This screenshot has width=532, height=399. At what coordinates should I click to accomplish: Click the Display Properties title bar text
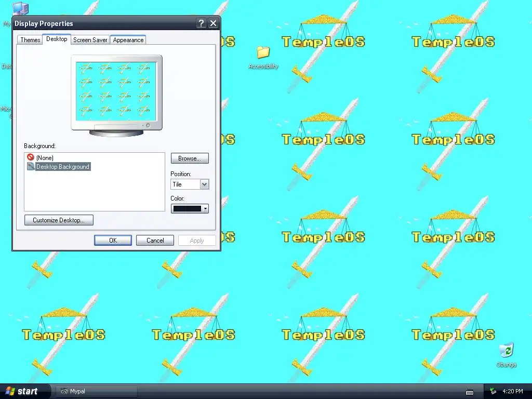(x=44, y=23)
